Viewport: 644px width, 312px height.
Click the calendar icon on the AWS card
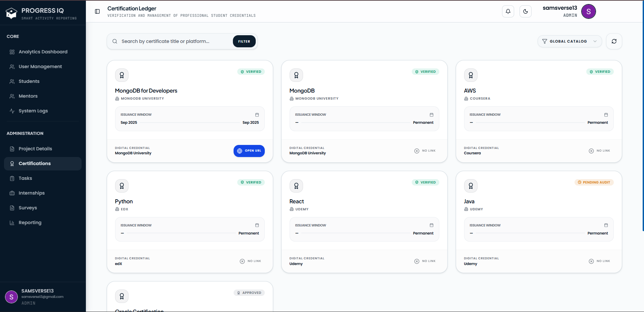(606, 115)
